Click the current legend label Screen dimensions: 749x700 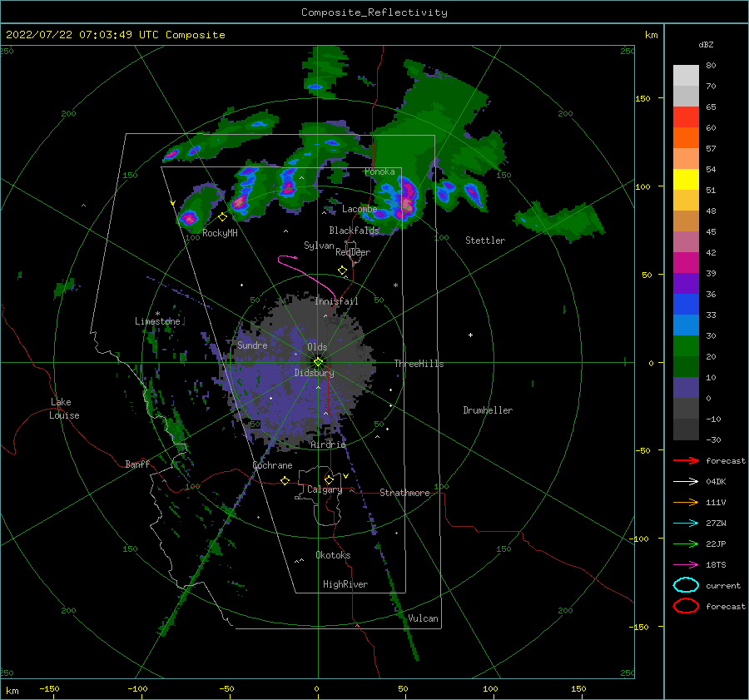(722, 585)
